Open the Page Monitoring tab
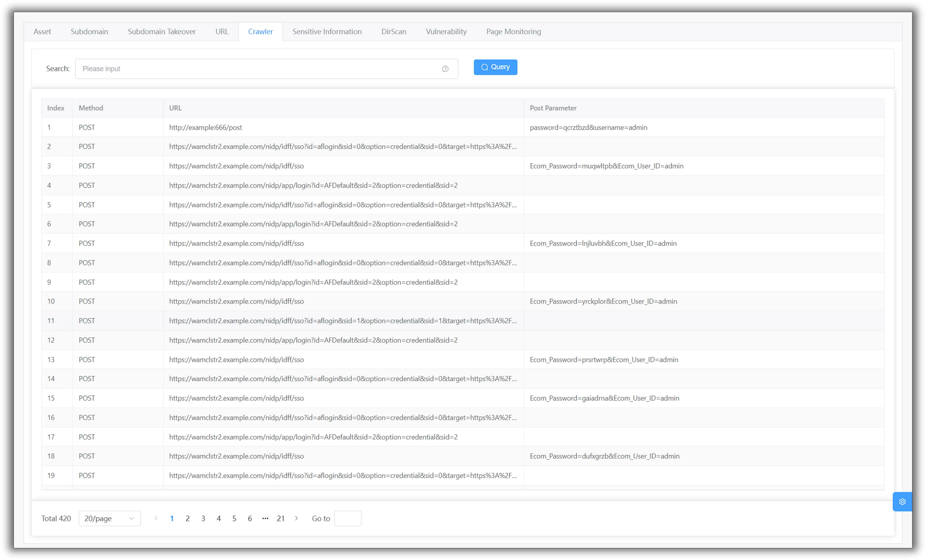 coord(513,32)
